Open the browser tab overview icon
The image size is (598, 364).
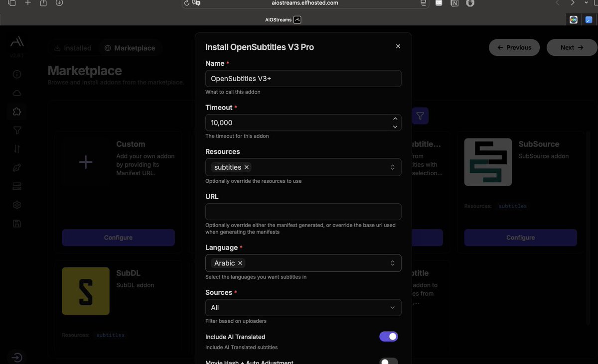(11, 3)
